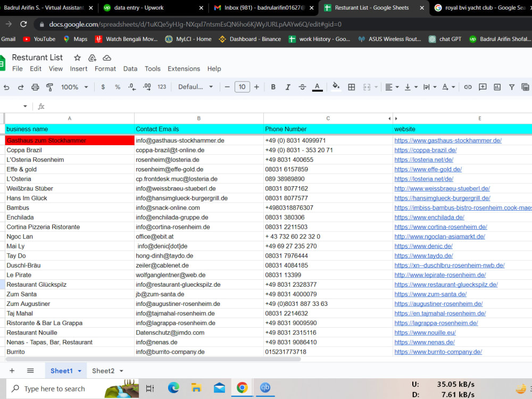Toggle italic formatting
The image size is (532, 399).
(288, 87)
